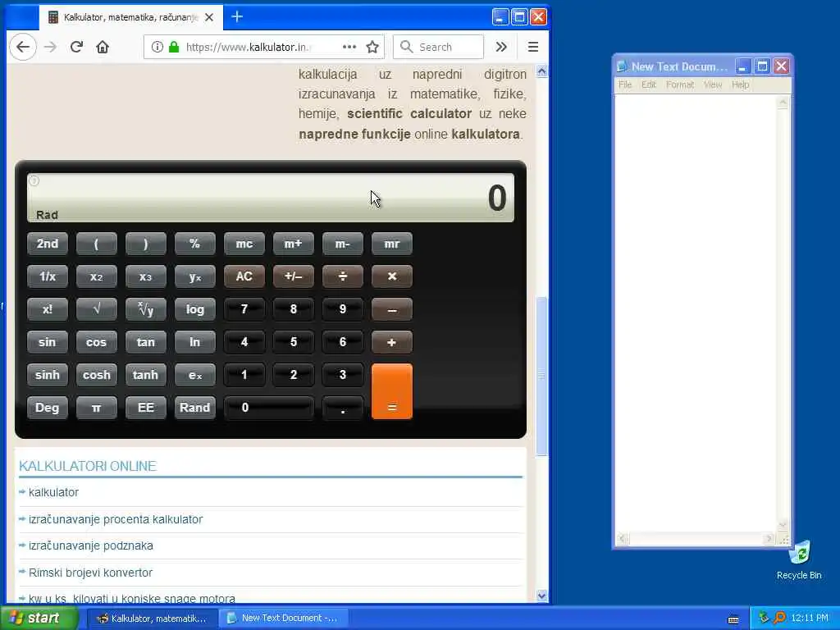Viewport: 840px width, 630px height.
Task: Click the divide operator key
Action: click(343, 276)
